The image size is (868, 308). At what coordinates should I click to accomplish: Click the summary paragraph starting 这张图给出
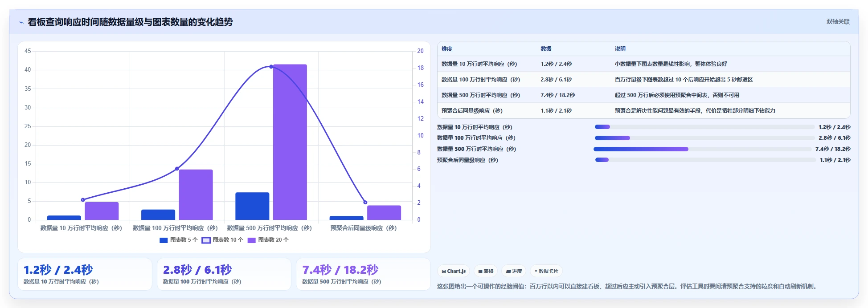pyautogui.click(x=628, y=287)
